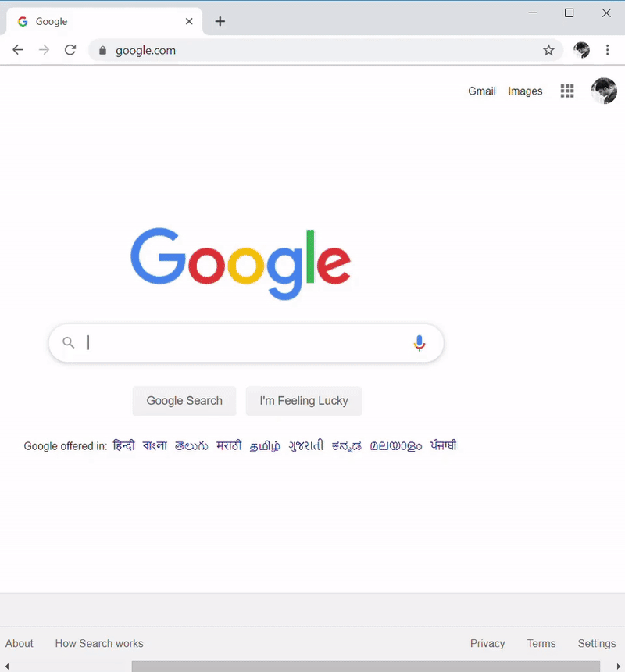The width and height of the screenshot is (625, 672).
Task: Close the Google tab
Action: pyautogui.click(x=189, y=21)
